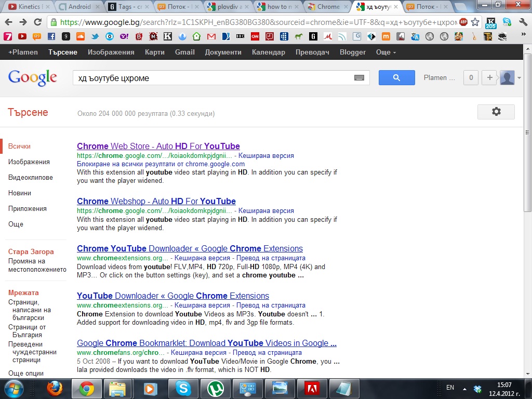
Task: Open the Google Translate bookmark icon
Action: (415, 36)
